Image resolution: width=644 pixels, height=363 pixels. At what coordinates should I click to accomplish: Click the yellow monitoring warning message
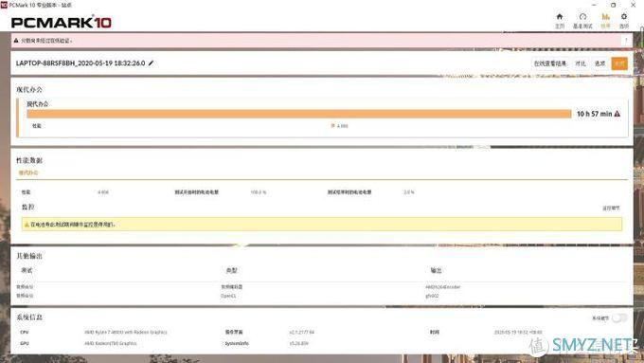pyautogui.click(x=322, y=225)
